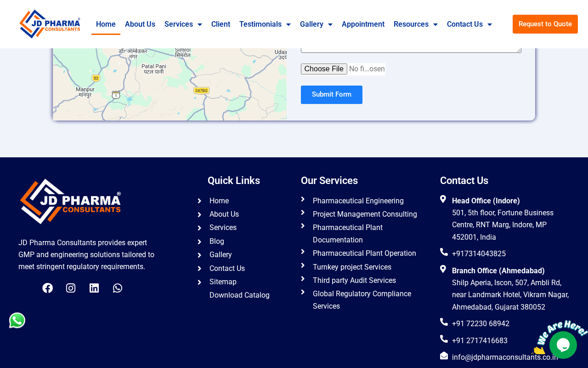Screen dimensions: 588x368
Task: Click the Submit Form button
Action: [x=331, y=95]
